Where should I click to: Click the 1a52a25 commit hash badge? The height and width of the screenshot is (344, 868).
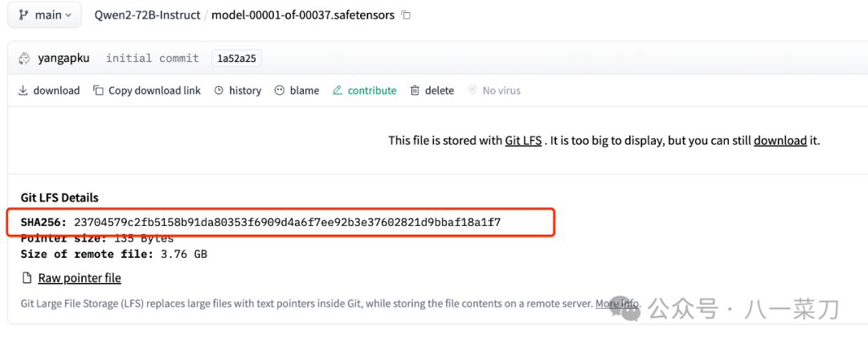coord(236,58)
